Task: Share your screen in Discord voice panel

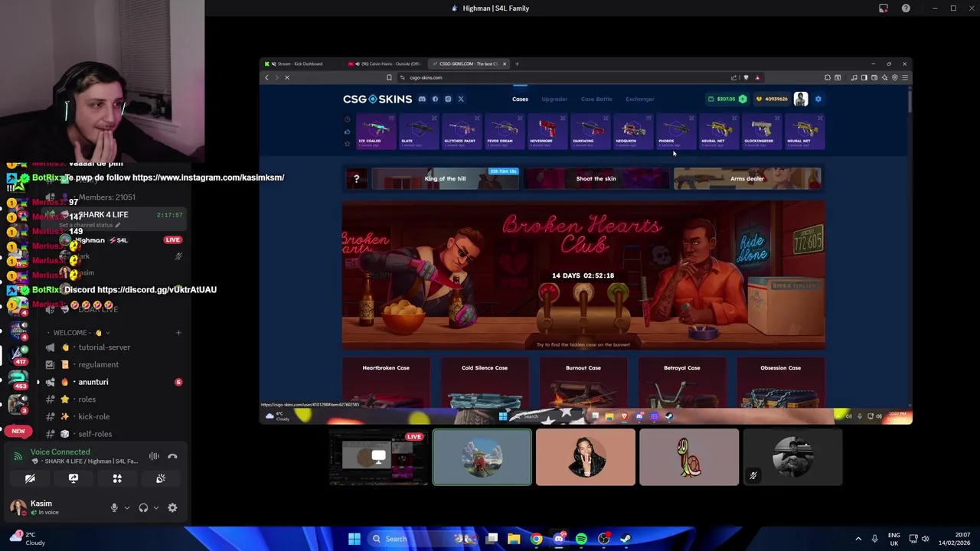Action: pyautogui.click(x=73, y=478)
